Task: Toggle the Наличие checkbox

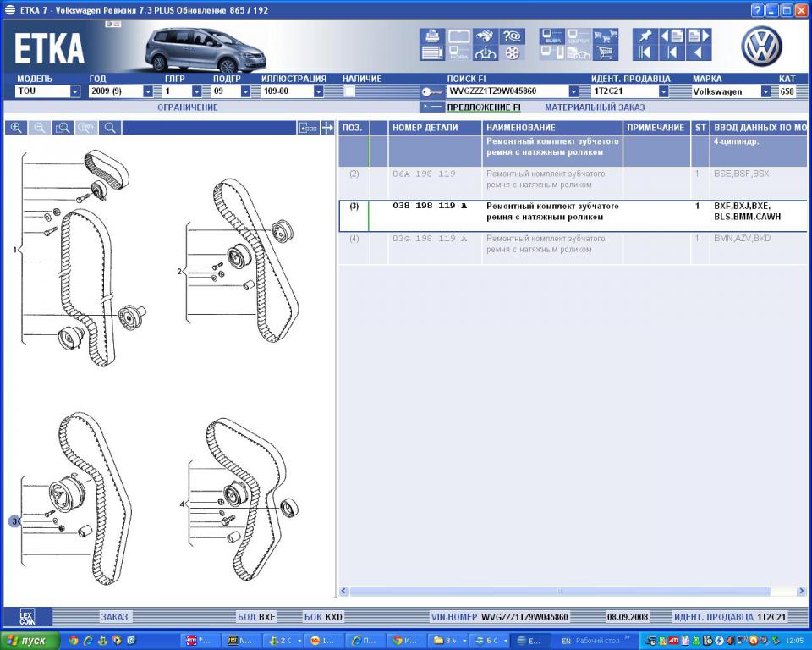Action: [x=349, y=91]
